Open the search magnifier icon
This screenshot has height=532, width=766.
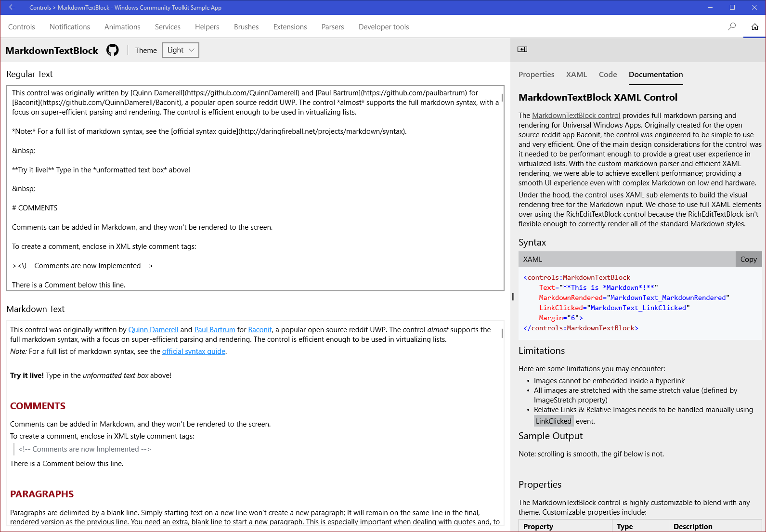[x=732, y=26]
